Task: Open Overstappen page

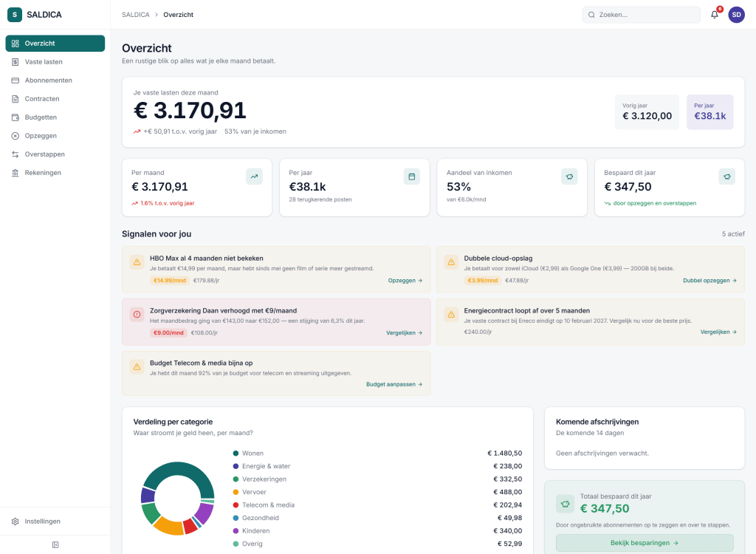Action: (x=55, y=154)
